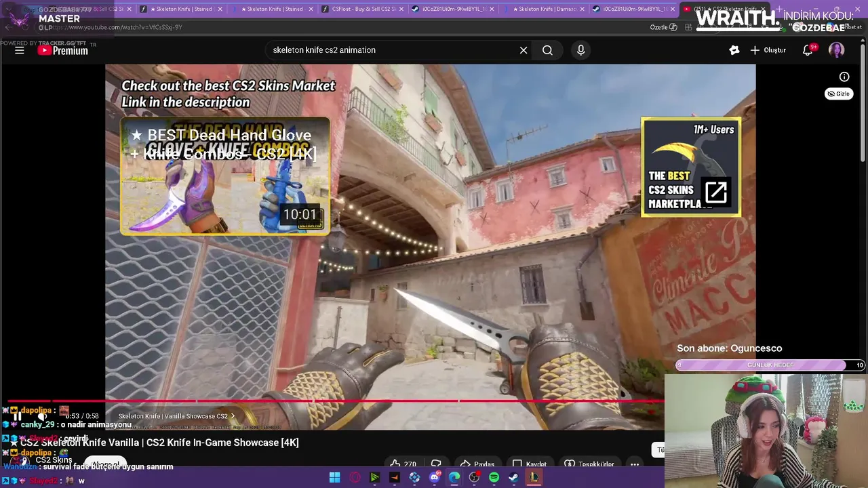Screen dimensions: 868x488
Task: Click the Oluştur create button
Action: (x=768, y=50)
